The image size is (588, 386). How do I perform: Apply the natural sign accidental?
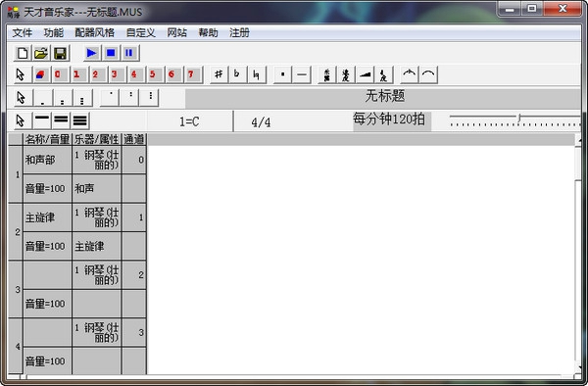pos(257,74)
